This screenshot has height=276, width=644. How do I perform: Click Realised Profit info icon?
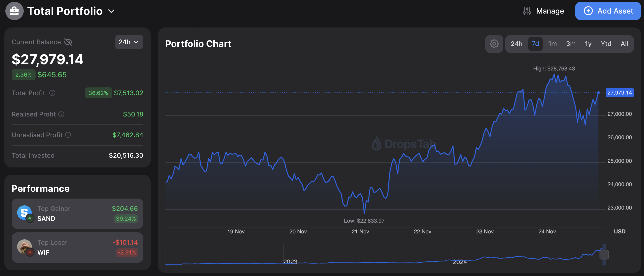61,114
